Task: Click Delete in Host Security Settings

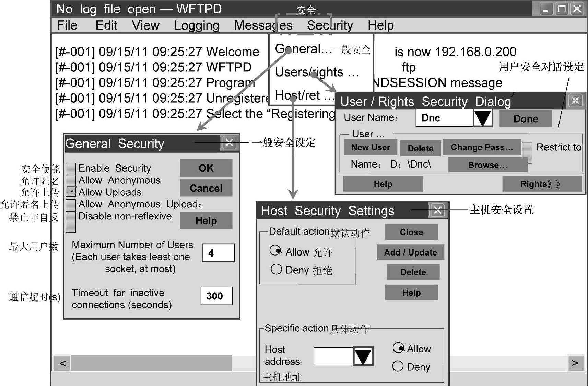Action: tap(413, 272)
